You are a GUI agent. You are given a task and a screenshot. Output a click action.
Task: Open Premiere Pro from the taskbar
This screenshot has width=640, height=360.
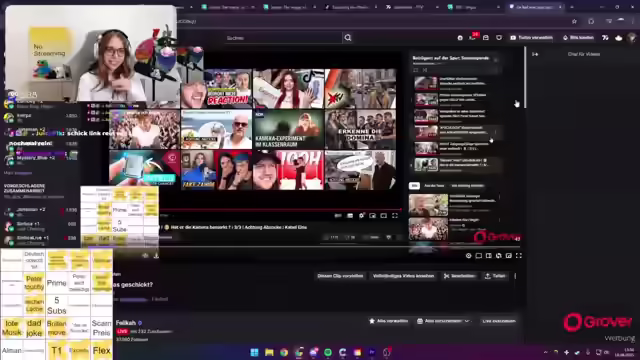pyautogui.click(x=372, y=352)
